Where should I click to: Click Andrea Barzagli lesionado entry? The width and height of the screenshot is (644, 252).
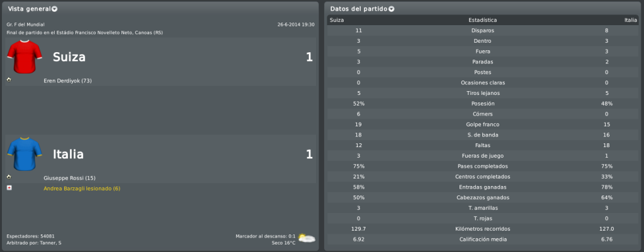coord(82,189)
